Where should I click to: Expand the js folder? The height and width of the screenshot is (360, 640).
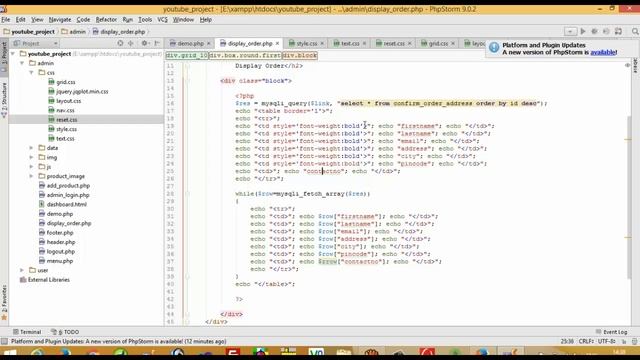[31, 167]
